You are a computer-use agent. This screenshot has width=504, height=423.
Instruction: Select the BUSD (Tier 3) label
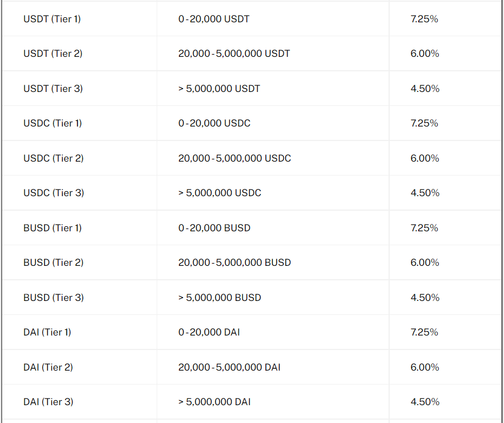(54, 298)
